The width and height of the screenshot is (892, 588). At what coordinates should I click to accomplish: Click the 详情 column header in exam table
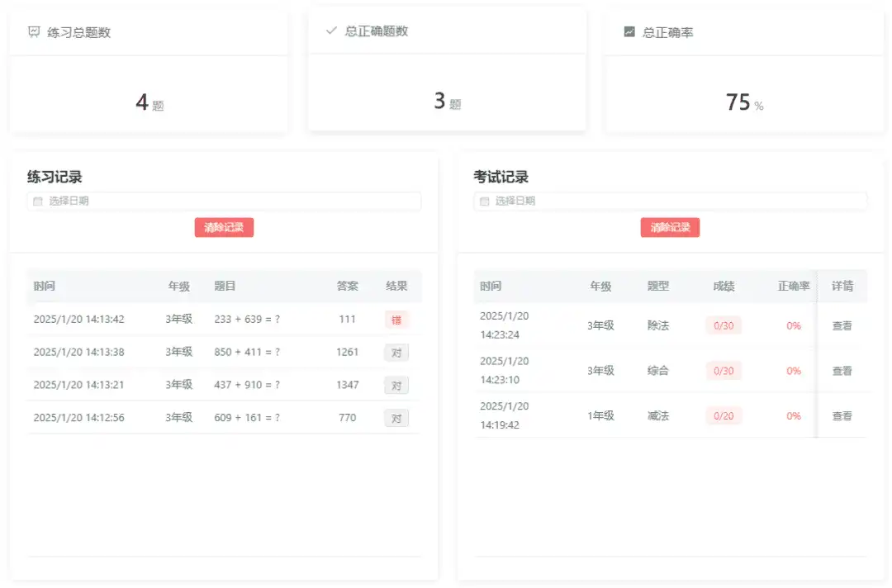coord(842,286)
